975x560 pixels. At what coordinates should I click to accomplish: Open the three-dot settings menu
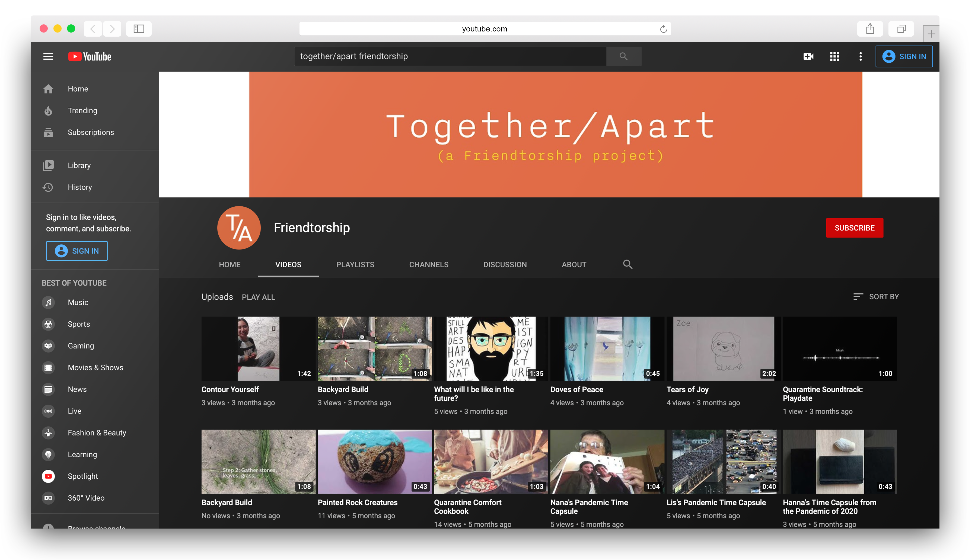tap(860, 56)
